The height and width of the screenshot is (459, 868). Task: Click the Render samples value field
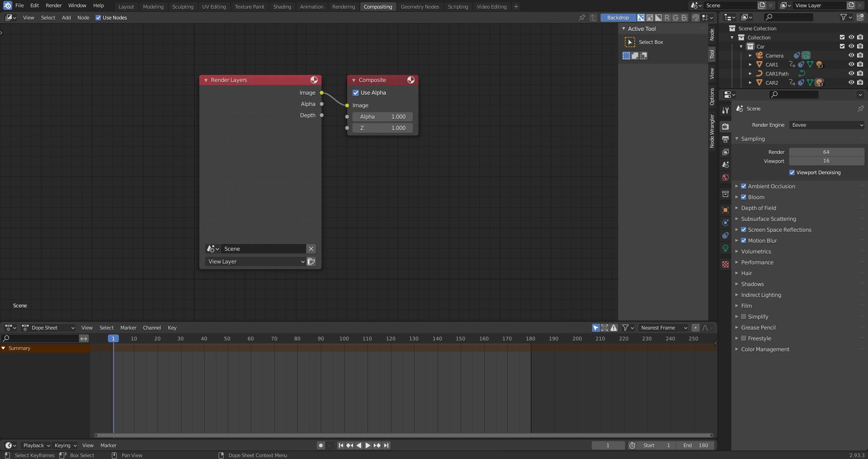(826, 152)
